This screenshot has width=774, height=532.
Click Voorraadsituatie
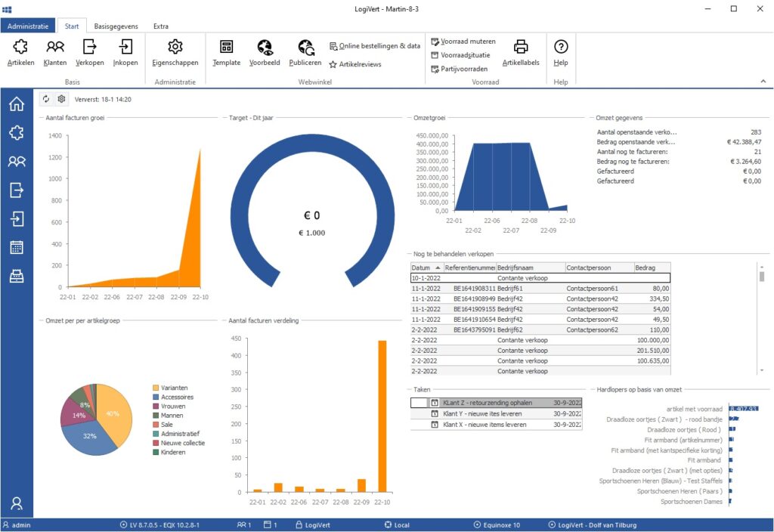460,55
